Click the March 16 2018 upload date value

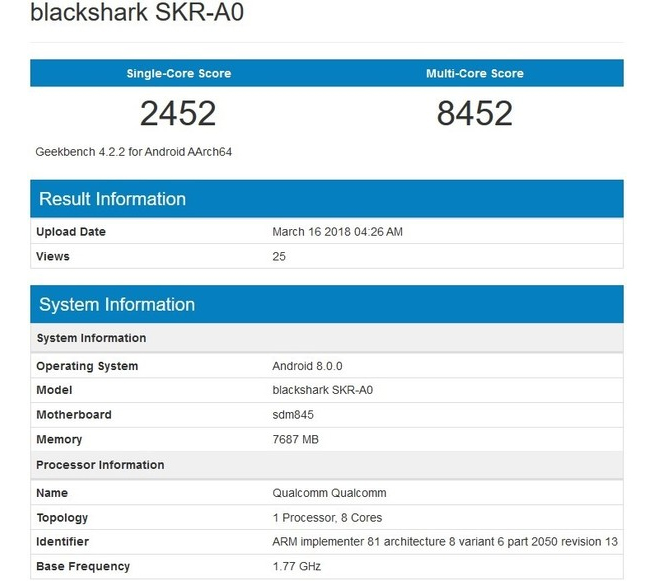[337, 232]
